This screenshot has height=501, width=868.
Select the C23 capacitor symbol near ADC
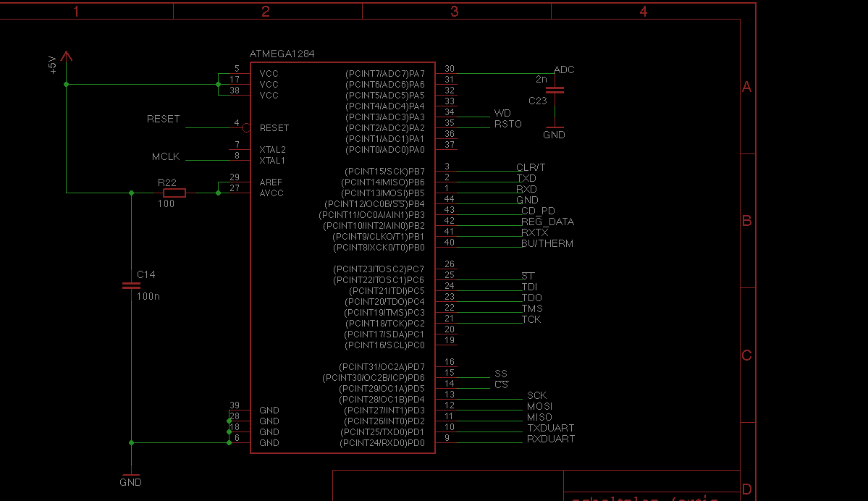[555, 90]
